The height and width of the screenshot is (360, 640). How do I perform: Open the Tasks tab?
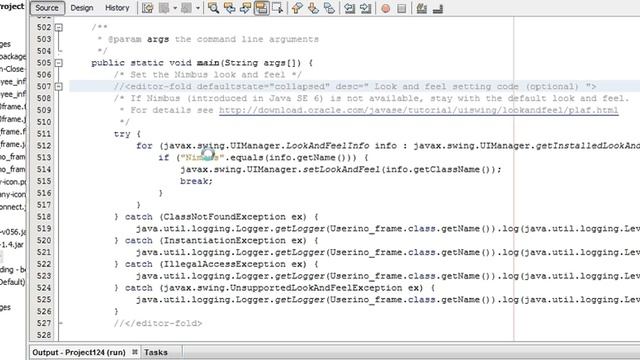coord(156,352)
